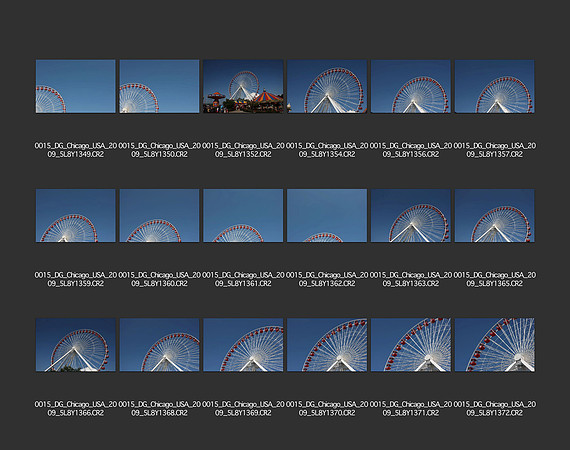Image resolution: width=570 pixels, height=450 pixels.
Task: Click the filename label ending 5L8Y1369.CR2
Action: click(x=243, y=409)
